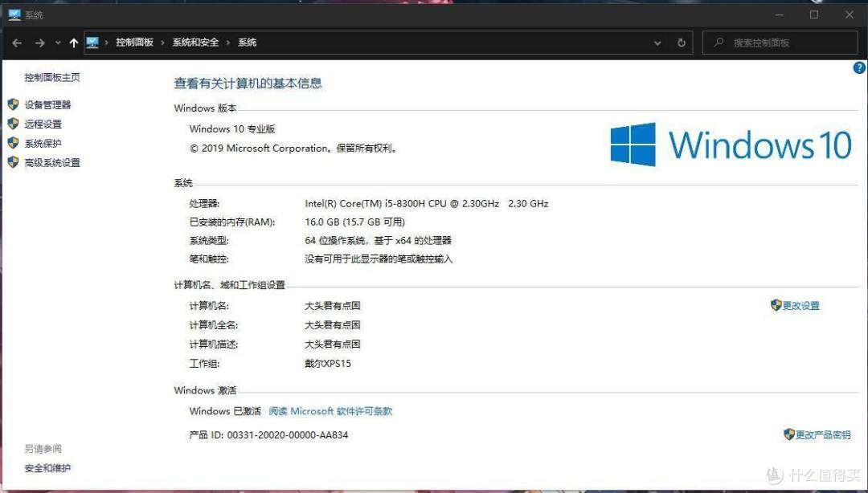Open 系统保护 from sidebar
868x493 pixels.
[x=43, y=143]
